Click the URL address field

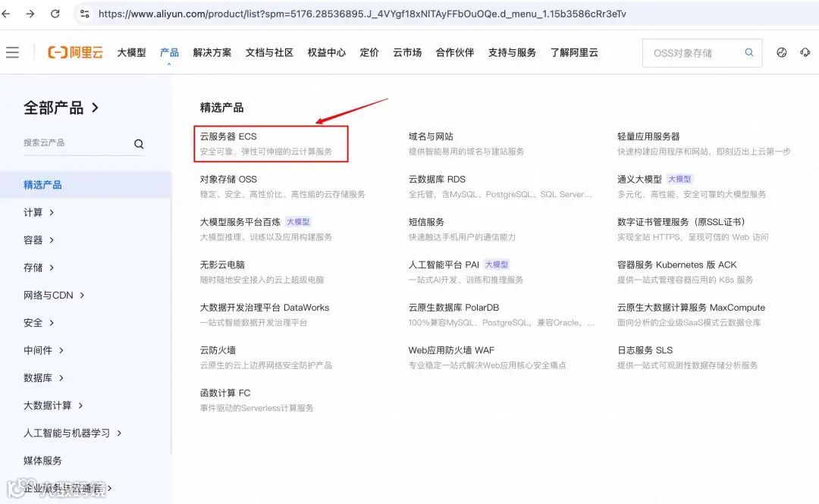[x=362, y=14]
